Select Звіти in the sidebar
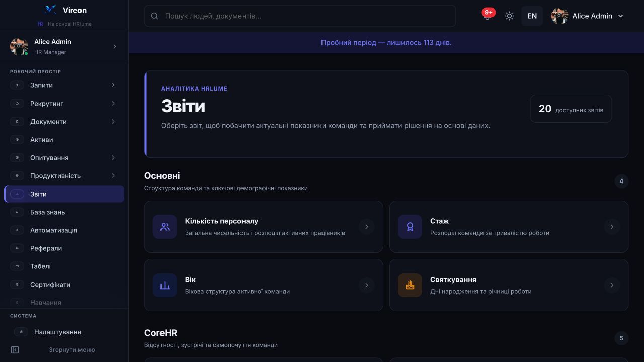 click(64, 194)
